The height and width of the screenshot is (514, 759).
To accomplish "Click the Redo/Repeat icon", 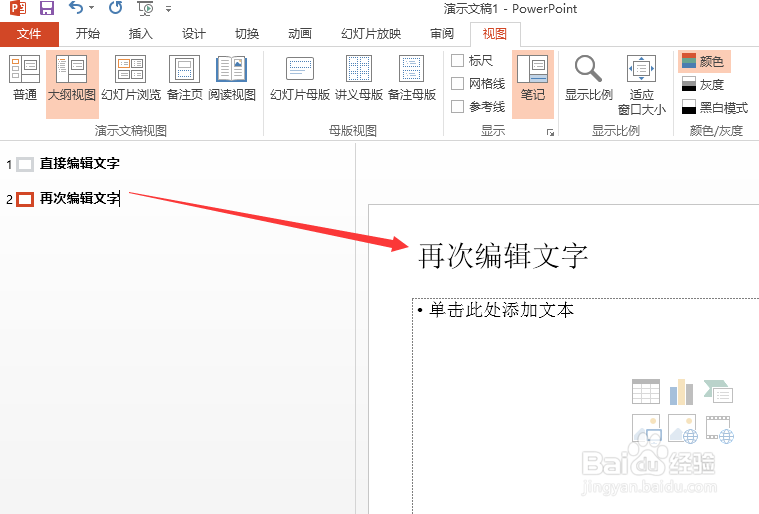I will tap(115, 8).
